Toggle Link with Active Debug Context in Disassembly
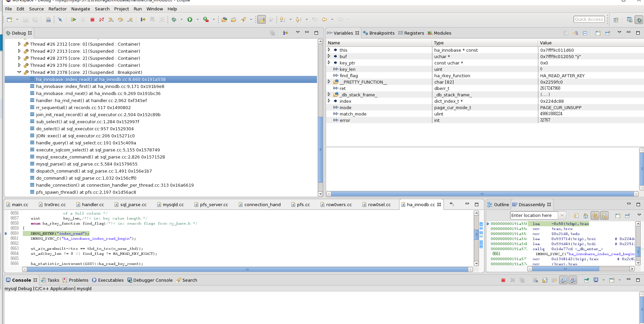 595,216
